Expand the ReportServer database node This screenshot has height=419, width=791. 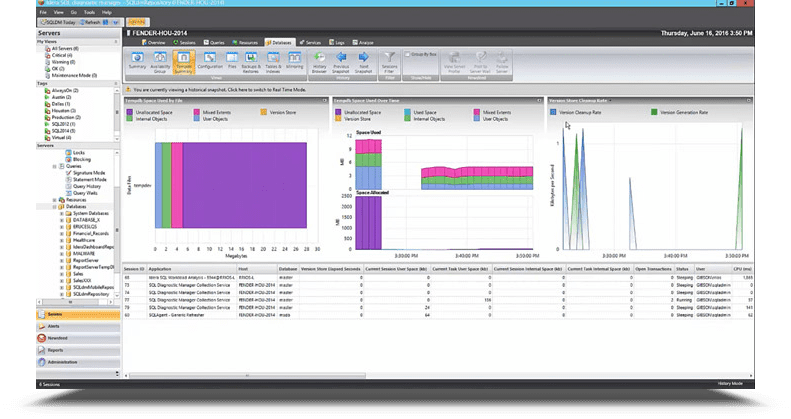click(62, 261)
